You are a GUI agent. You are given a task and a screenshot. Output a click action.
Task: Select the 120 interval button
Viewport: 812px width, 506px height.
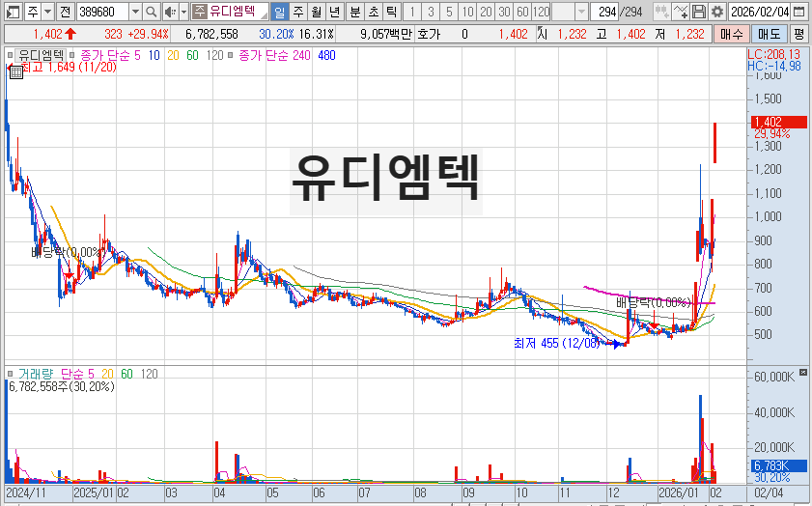coord(541,12)
